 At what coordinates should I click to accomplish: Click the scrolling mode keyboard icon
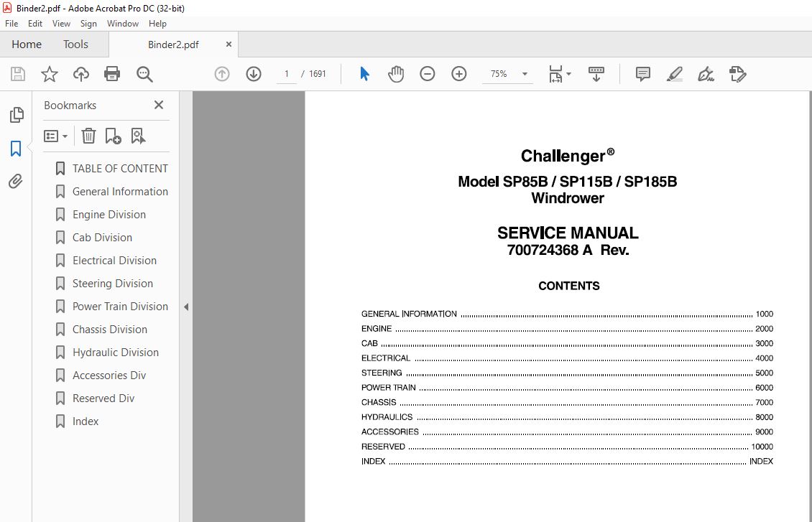pyautogui.click(x=596, y=74)
